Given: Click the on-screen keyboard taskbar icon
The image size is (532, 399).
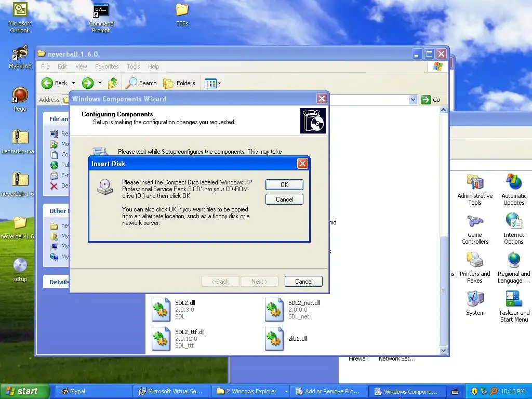Looking at the screenshot, I should point(455,392).
